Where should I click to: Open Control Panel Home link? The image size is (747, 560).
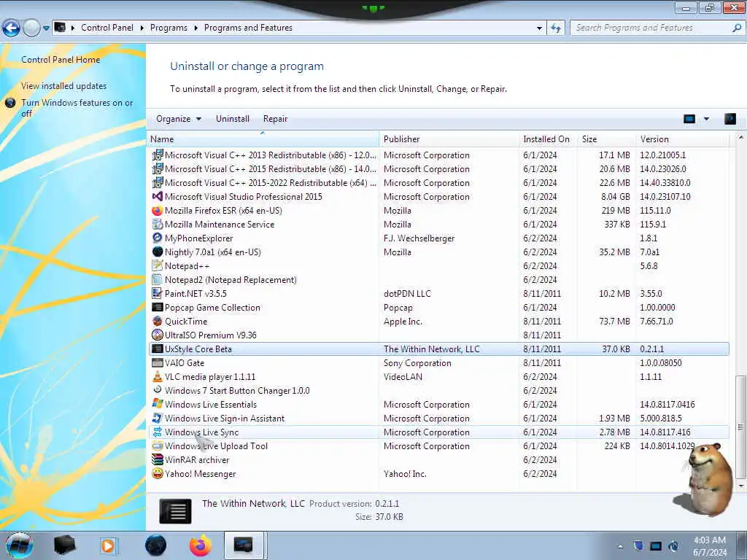click(x=61, y=60)
